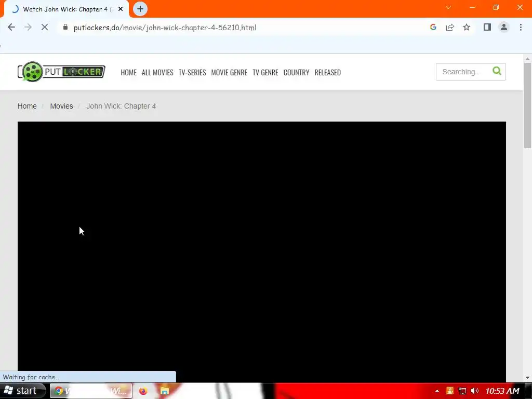
Task: Open the volume tray icon
Action: [x=475, y=391]
